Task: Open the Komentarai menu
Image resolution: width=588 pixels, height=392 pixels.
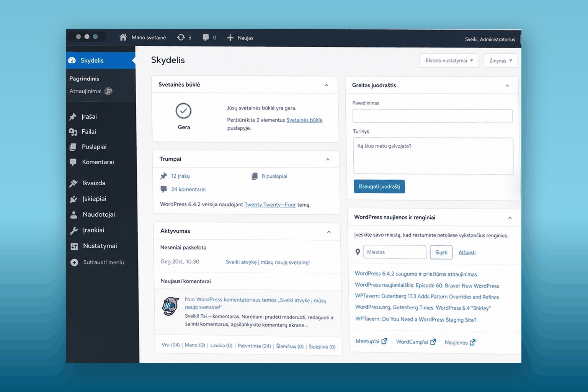Action: click(x=98, y=162)
